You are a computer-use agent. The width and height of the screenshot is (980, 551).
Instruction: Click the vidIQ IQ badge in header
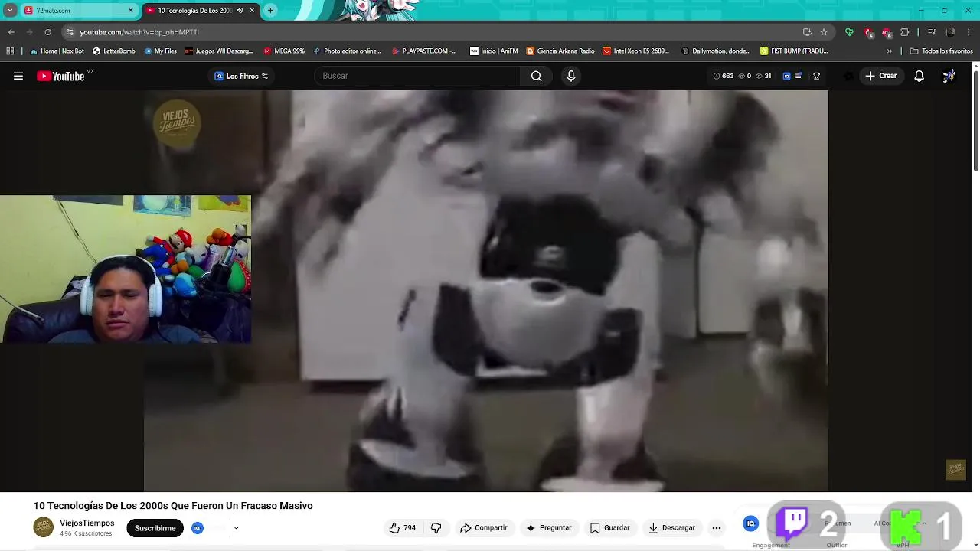[786, 76]
